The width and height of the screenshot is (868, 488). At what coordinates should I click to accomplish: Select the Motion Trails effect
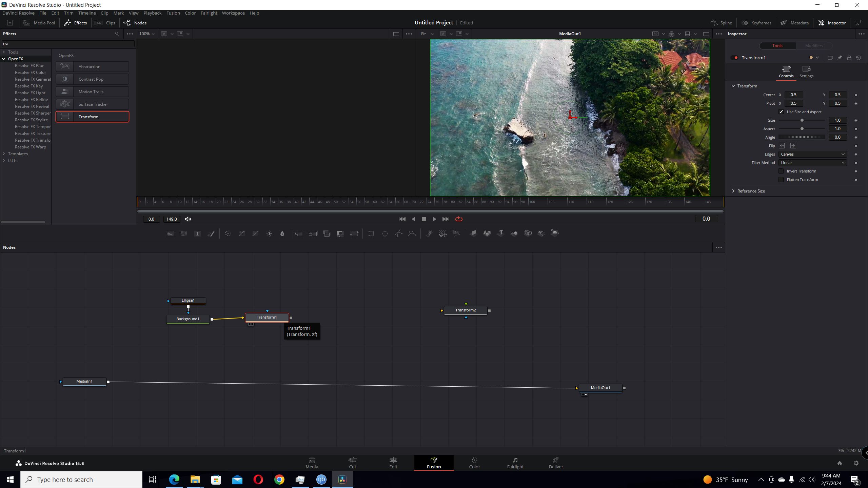click(x=92, y=92)
